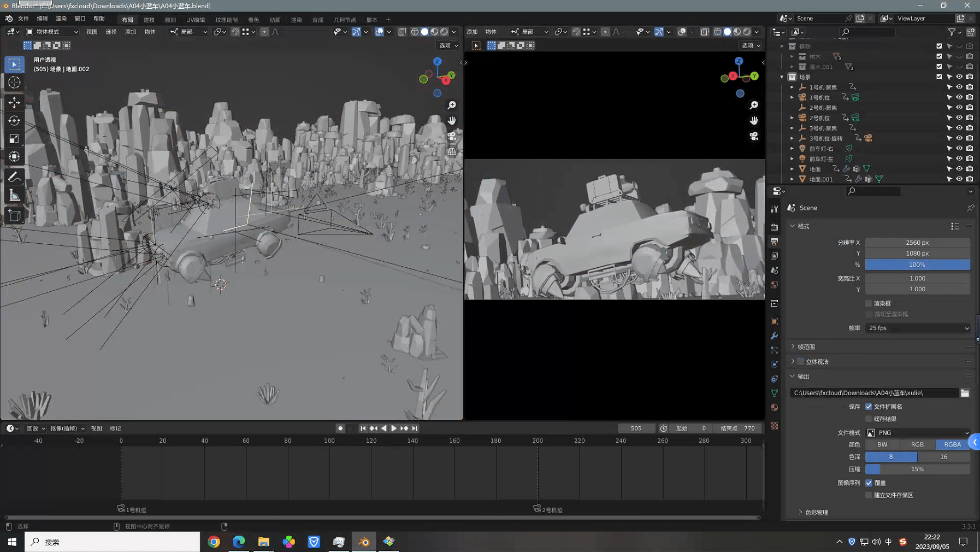Screen dimensions: 980x552
Task: Toggle 场景 collection exclude checkbox
Action: click(x=939, y=77)
